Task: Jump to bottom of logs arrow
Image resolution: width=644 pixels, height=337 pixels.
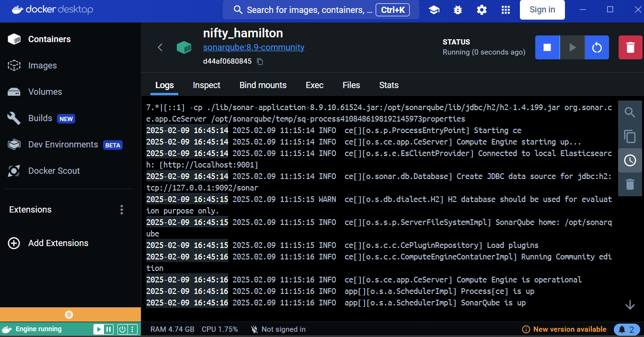Action: click(x=630, y=305)
